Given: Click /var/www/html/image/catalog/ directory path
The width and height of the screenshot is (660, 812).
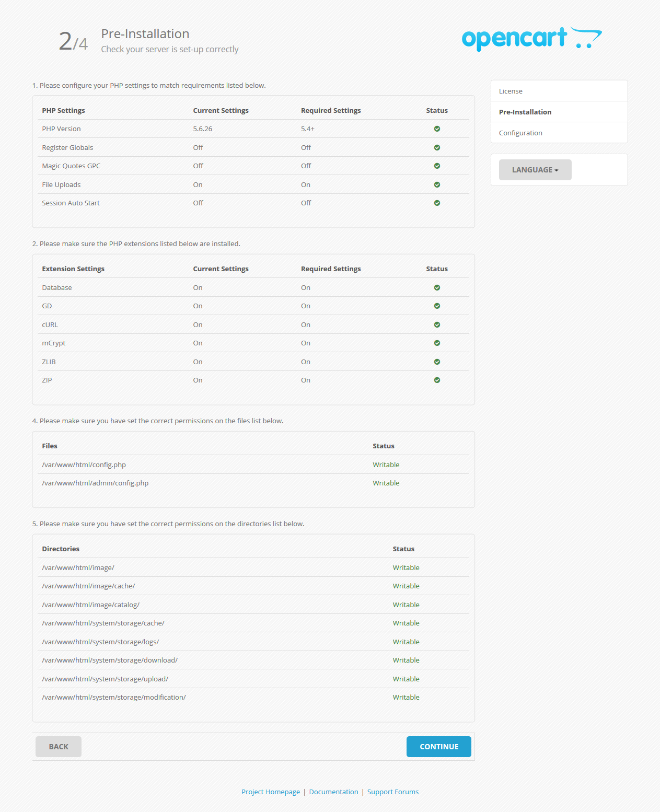Looking at the screenshot, I should 90,605.
